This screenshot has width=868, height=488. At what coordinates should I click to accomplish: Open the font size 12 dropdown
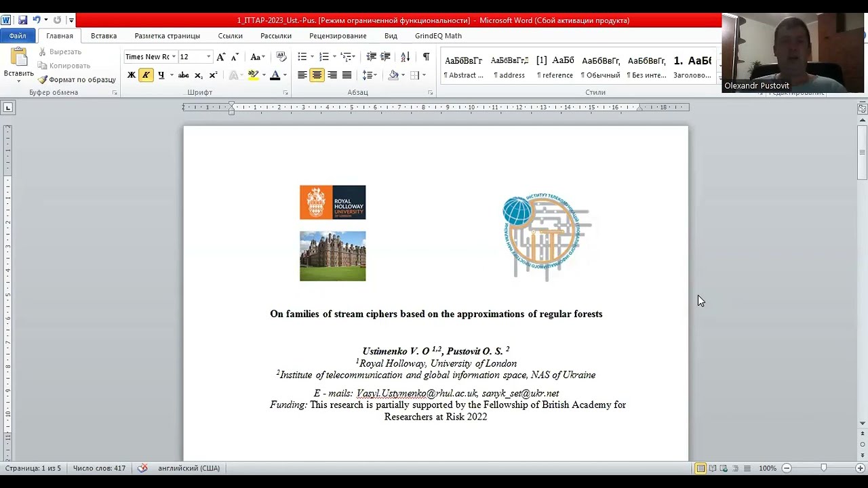click(208, 57)
